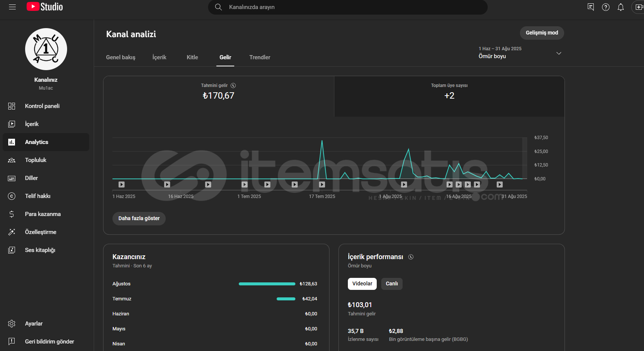Click the Kanal analizi page title
Image resolution: width=644 pixels, height=351 pixels.
(131, 34)
